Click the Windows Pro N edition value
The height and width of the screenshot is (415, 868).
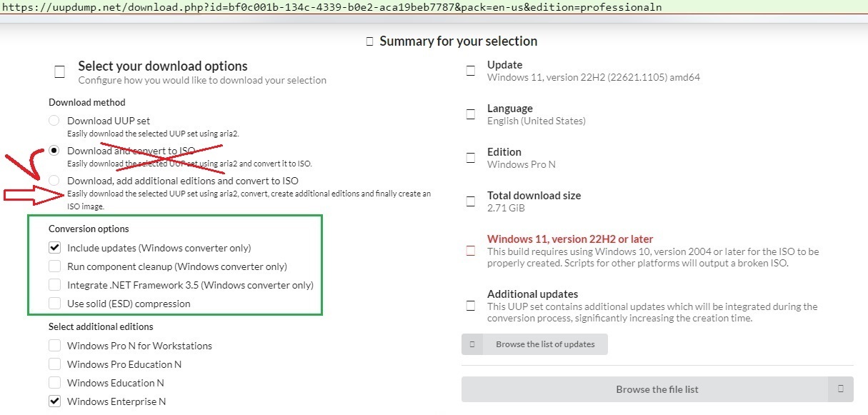coord(522,164)
